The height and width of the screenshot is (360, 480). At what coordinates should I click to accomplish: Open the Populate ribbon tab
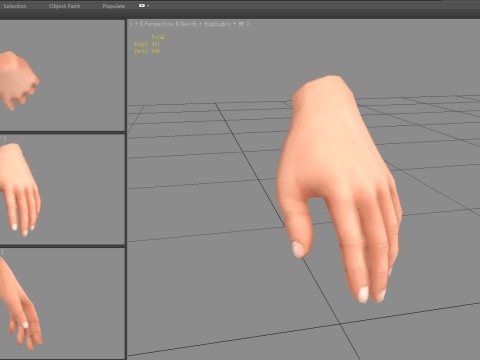pyautogui.click(x=114, y=6)
